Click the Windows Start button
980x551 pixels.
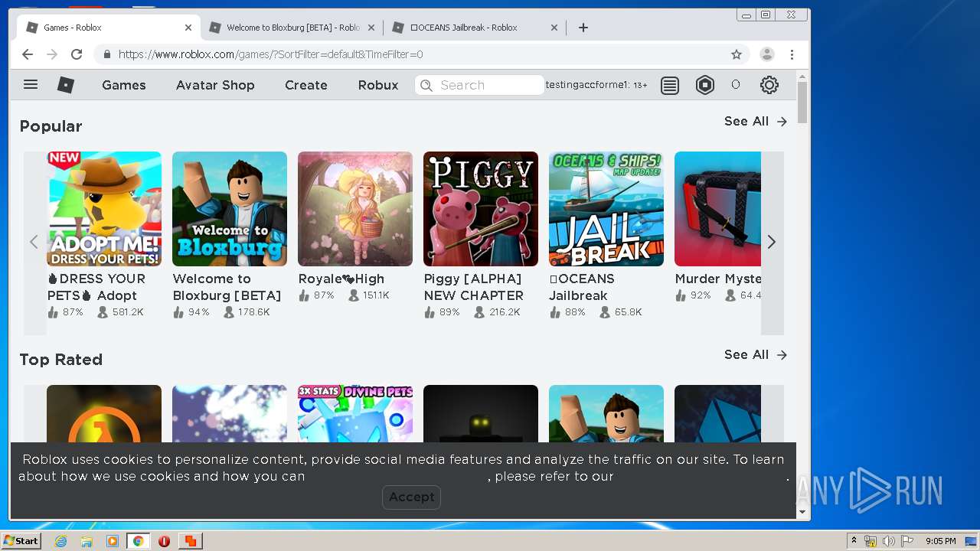coord(21,541)
